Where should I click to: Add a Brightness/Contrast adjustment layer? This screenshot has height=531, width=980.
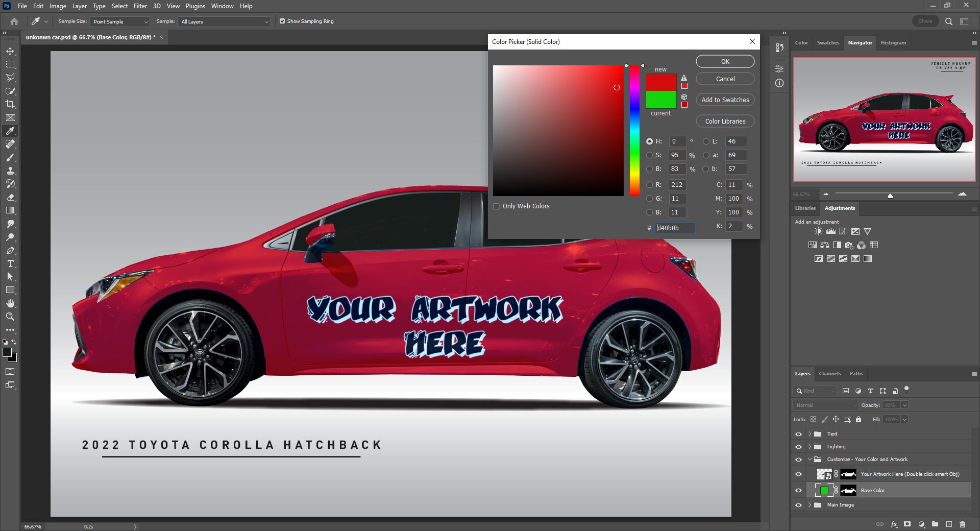tap(818, 231)
